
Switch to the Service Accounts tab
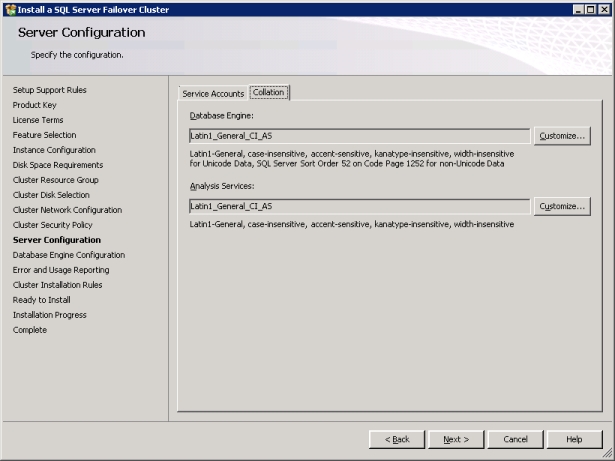213,93
